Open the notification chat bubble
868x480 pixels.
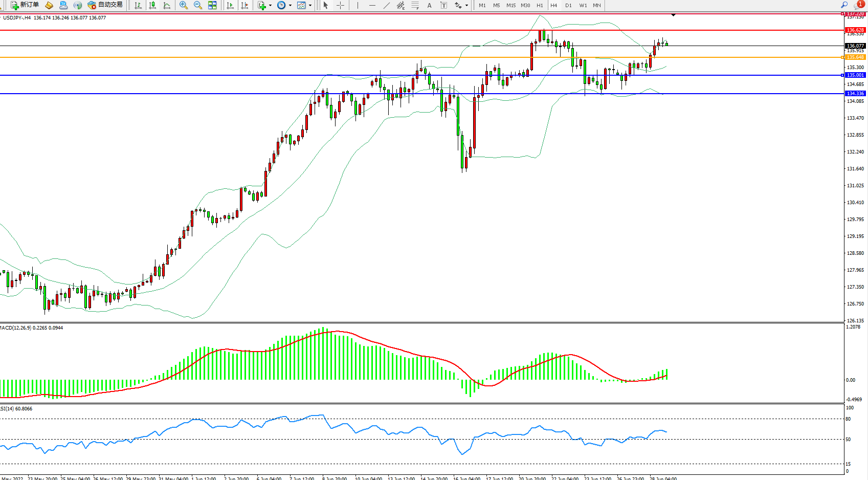(x=858, y=5)
